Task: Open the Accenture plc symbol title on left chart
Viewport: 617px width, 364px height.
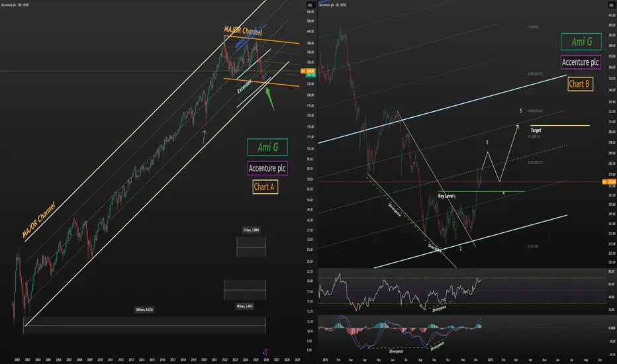Action: click(x=15, y=5)
